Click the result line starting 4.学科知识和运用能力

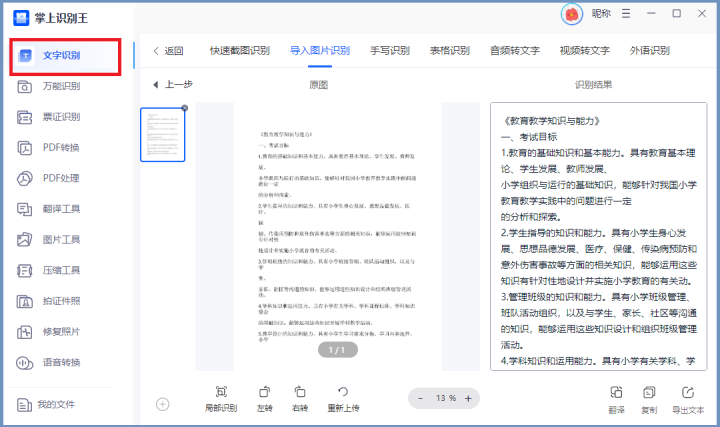(x=598, y=361)
